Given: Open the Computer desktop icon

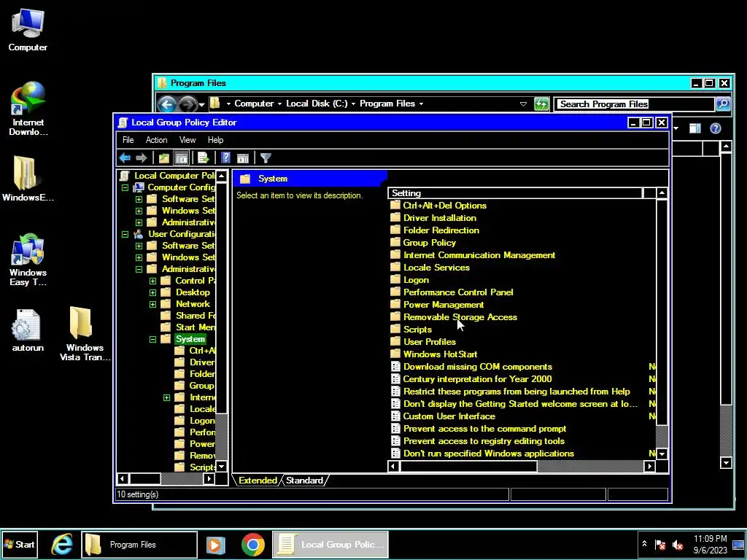Looking at the screenshot, I should click(x=28, y=29).
